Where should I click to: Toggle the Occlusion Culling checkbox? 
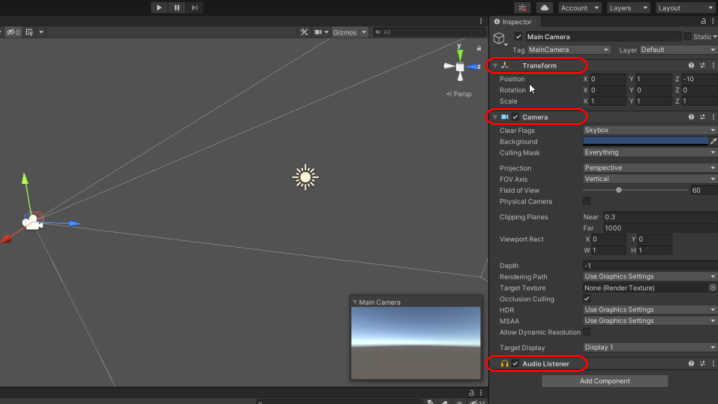(x=587, y=299)
